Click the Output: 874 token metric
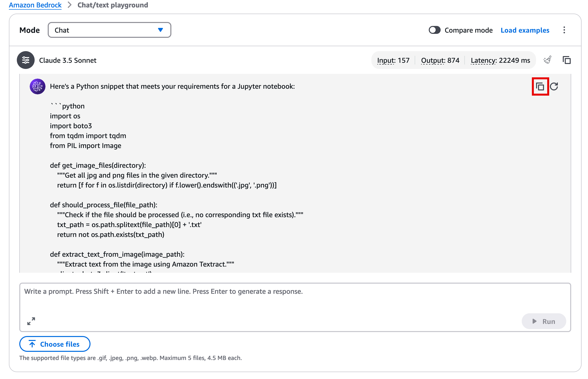 [440, 60]
